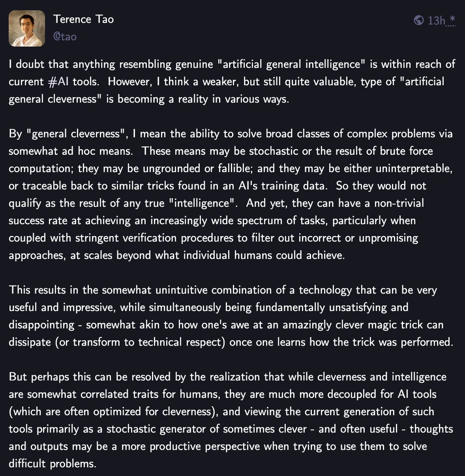465x476 pixels.
Task: Open the 13h post timestamp
Action: click(x=436, y=21)
